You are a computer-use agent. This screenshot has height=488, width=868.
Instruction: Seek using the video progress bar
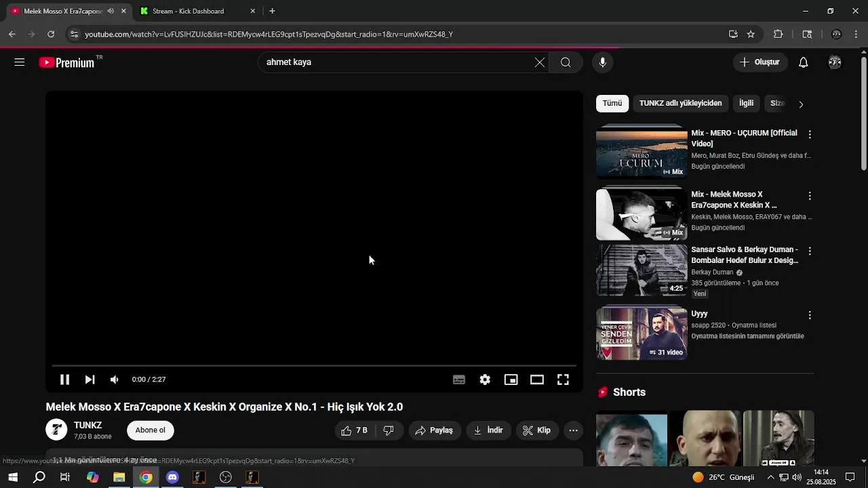tap(314, 366)
